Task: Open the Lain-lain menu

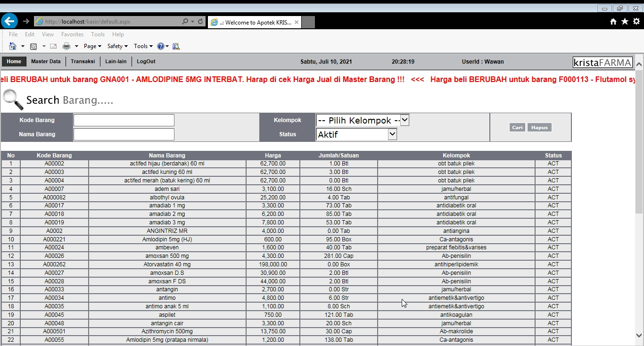Action: [x=116, y=62]
